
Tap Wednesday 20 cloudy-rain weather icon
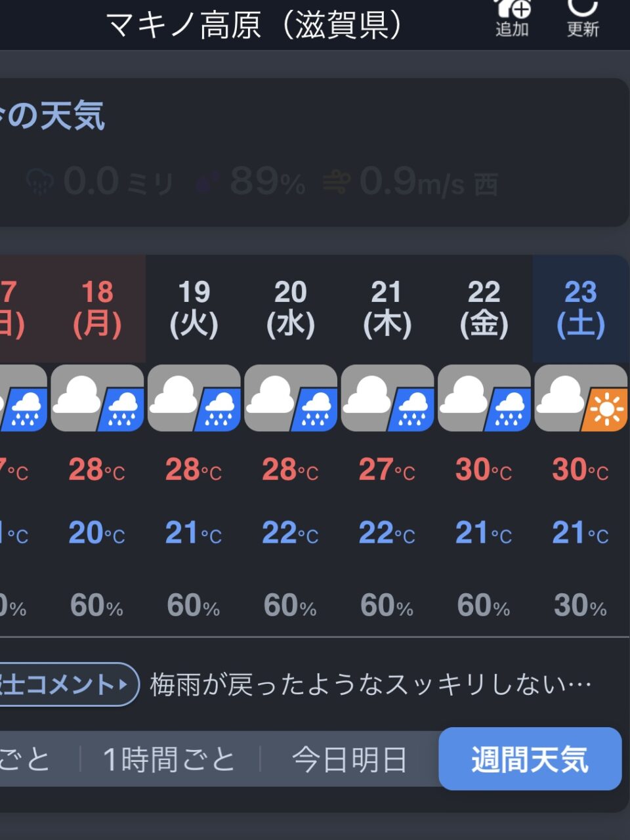click(291, 398)
